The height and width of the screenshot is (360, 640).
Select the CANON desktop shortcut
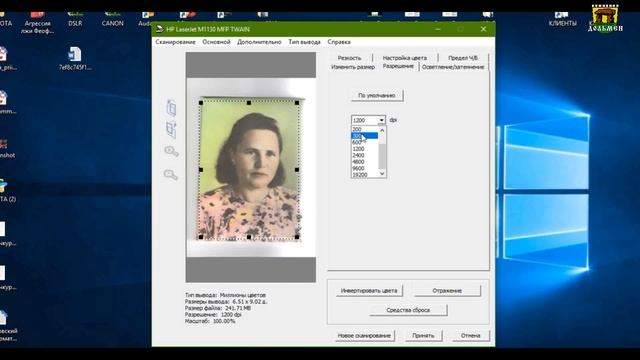(x=113, y=19)
